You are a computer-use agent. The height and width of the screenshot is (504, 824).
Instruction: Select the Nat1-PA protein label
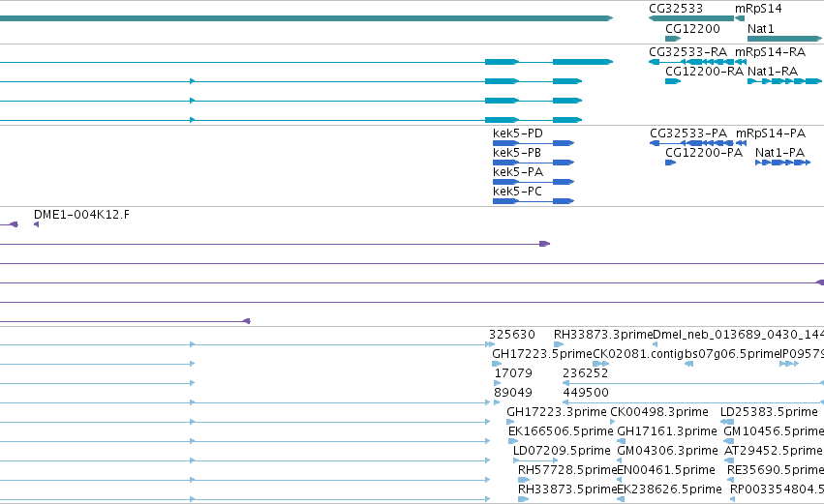pyautogui.click(x=779, y=153)
